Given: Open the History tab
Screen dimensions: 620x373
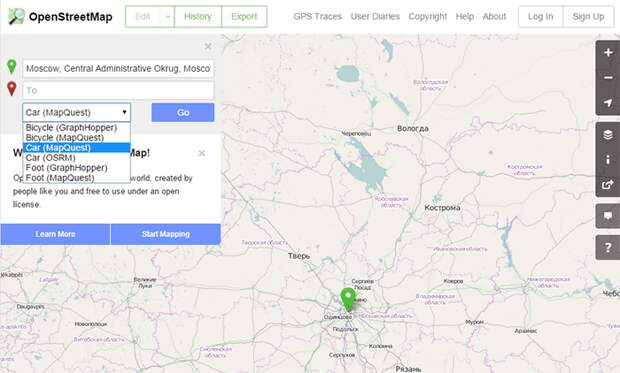Looking at the screenshot, I should (198, 17).
